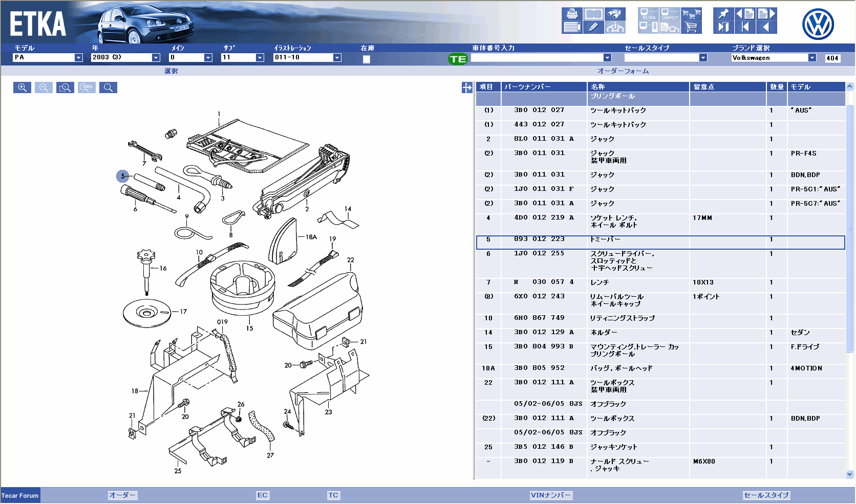Click the blank rectangle icon beside printer

click(593, 14)
